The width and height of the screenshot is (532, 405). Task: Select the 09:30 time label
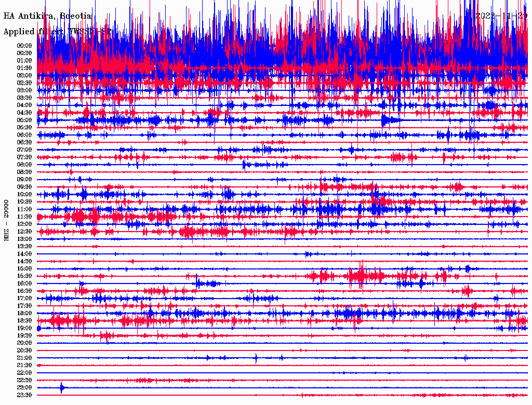[x=24, y=187]
